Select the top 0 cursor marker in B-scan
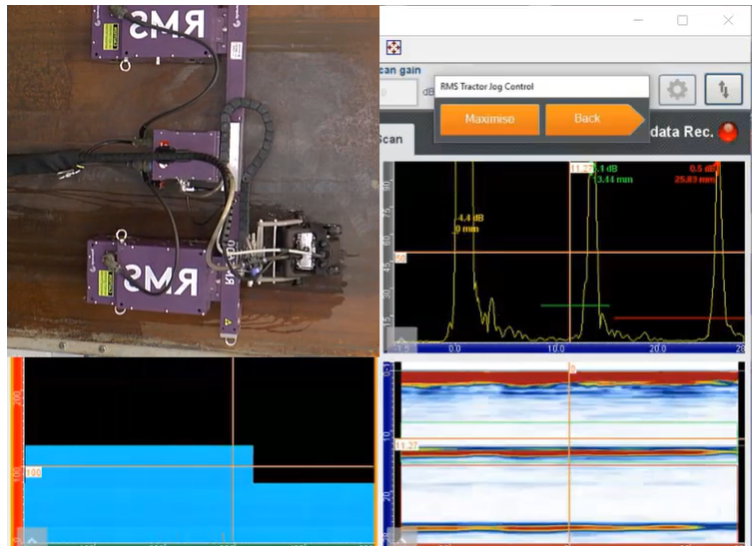Viewport: 755px width, 546px height. 573,369
